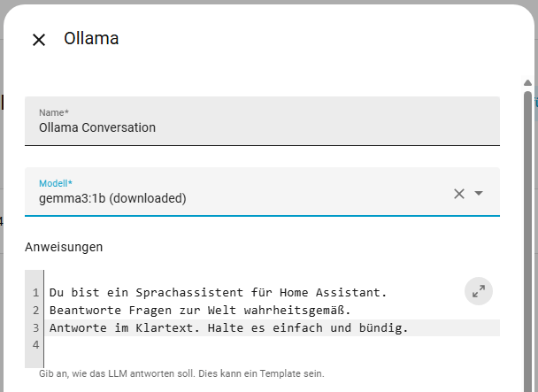Click the Modell* field label
538x392 pixels.
(x=56, y=183)
